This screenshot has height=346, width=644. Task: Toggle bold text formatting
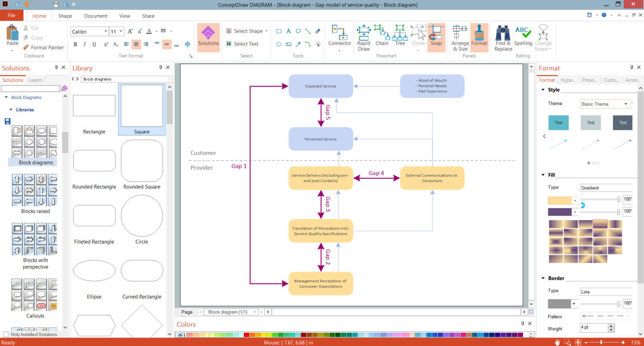(75, 45)
